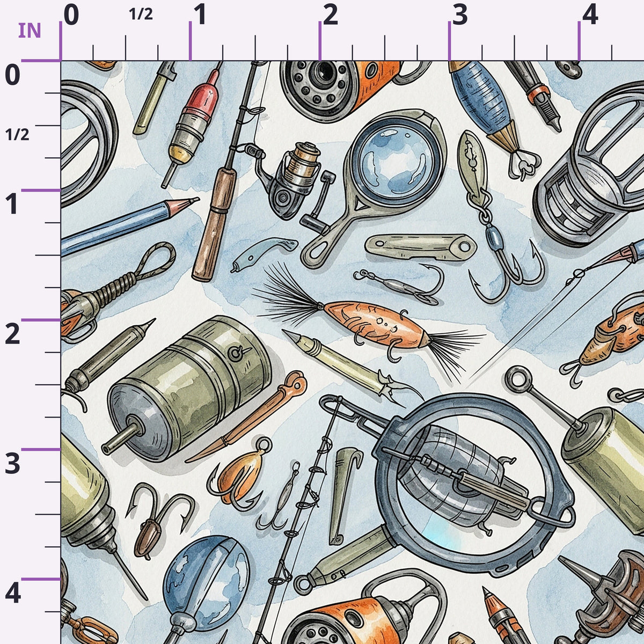Click the orange spinner bait with ring
This screenshot has height=644, width=644.
[239, 473]
